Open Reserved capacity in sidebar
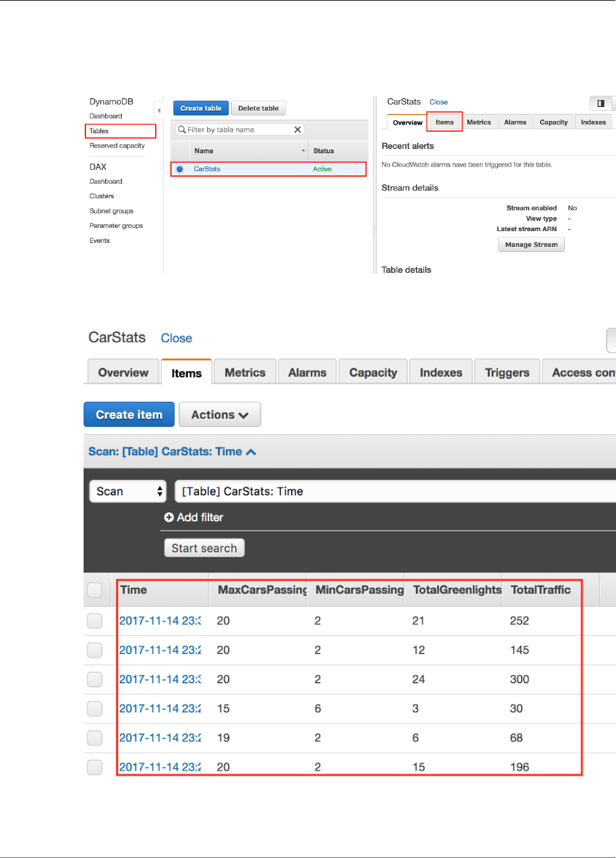Image resolution: width=616 pixels, height=858 pixels. (117, 146)
